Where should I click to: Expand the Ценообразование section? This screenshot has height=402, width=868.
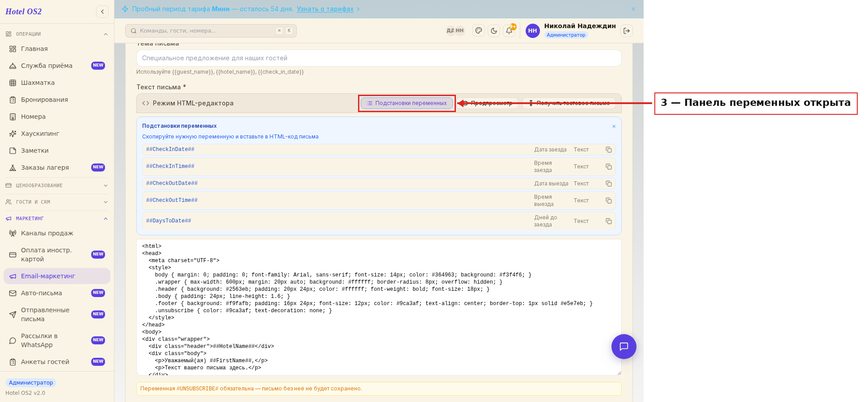tap(57, 185)
